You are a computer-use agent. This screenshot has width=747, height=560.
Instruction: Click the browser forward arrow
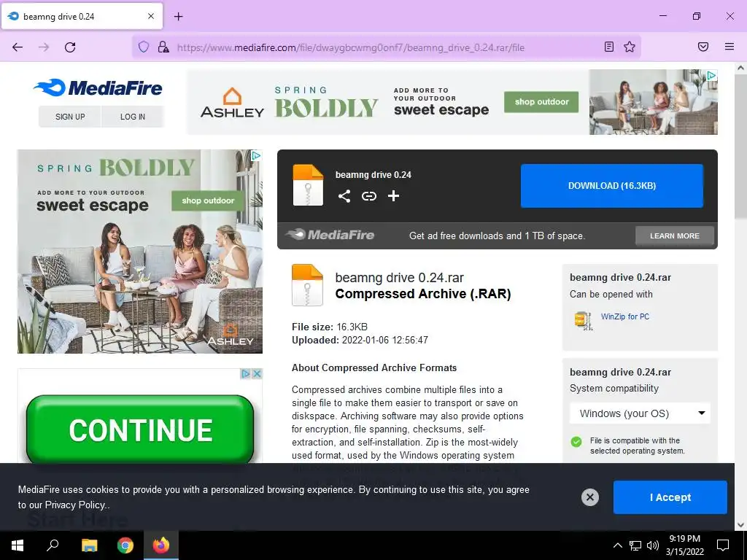[44, 47]
